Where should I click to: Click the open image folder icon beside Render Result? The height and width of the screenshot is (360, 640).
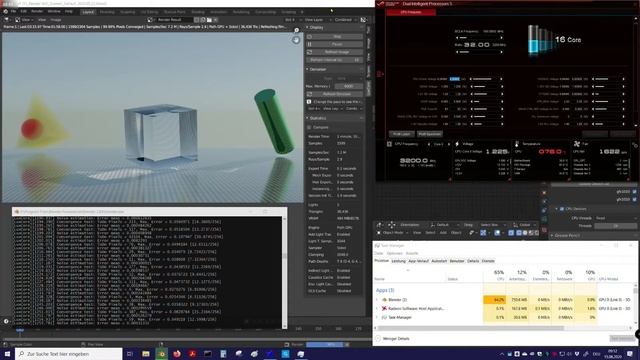209,20
